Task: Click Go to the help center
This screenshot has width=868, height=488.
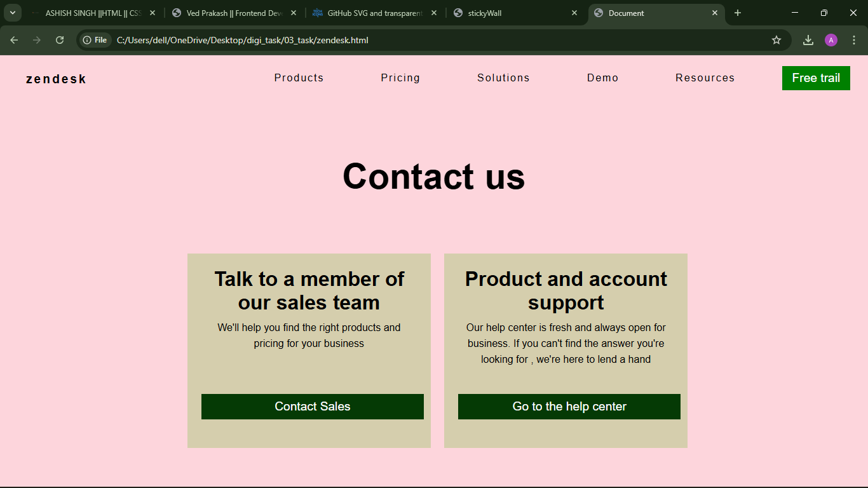Action: tap(569, 407)
